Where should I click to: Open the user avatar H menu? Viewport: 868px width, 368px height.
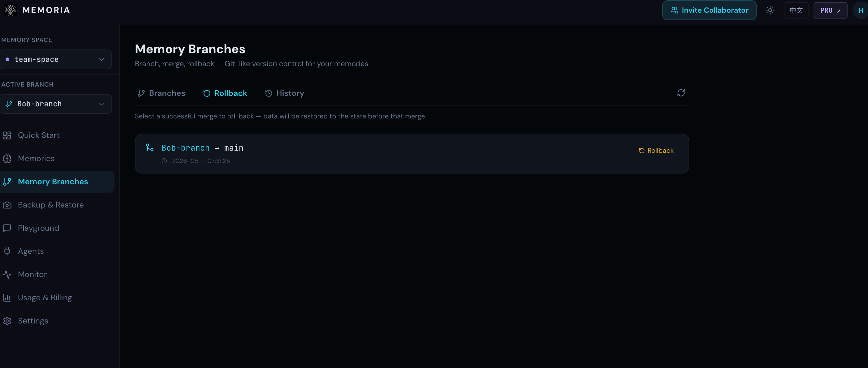[861, 11]
